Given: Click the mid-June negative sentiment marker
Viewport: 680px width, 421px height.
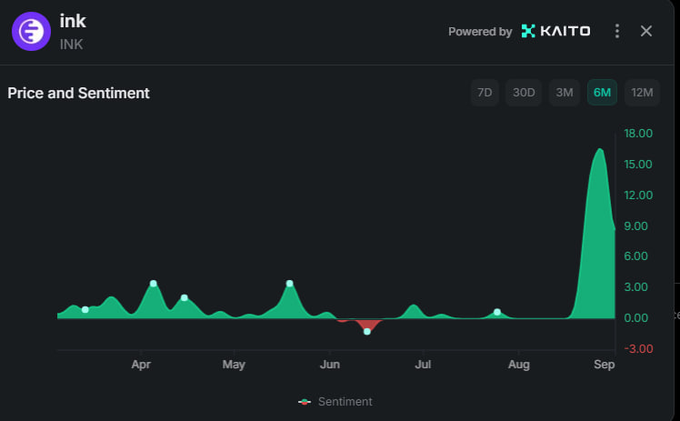Looking at the screenshot, I should (x=367, y=332).
